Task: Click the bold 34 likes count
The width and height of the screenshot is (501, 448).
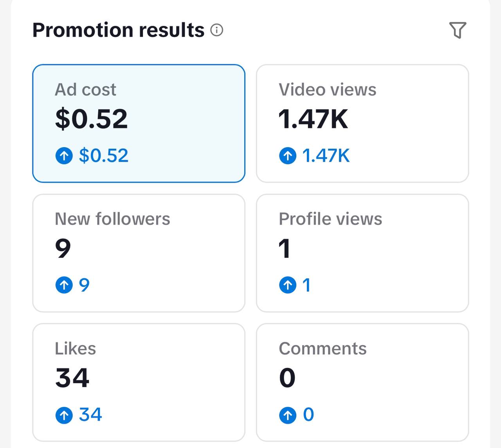Action: (72, 378)
